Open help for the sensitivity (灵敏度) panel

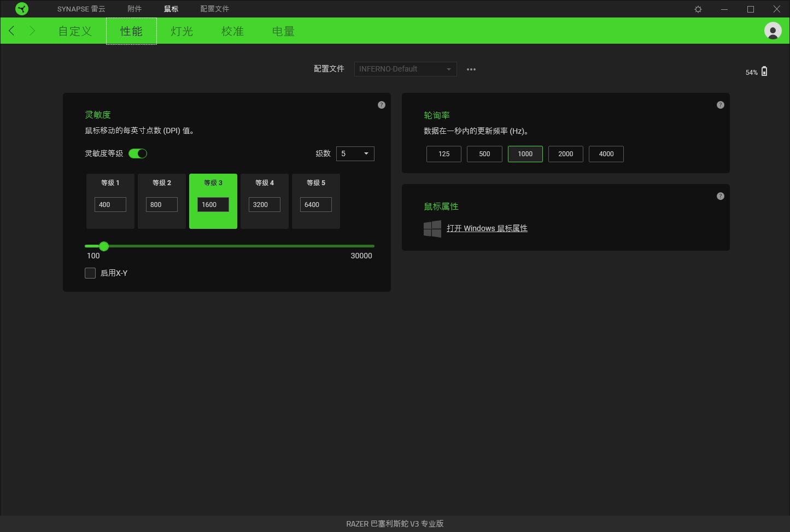(x=382, y=105)
